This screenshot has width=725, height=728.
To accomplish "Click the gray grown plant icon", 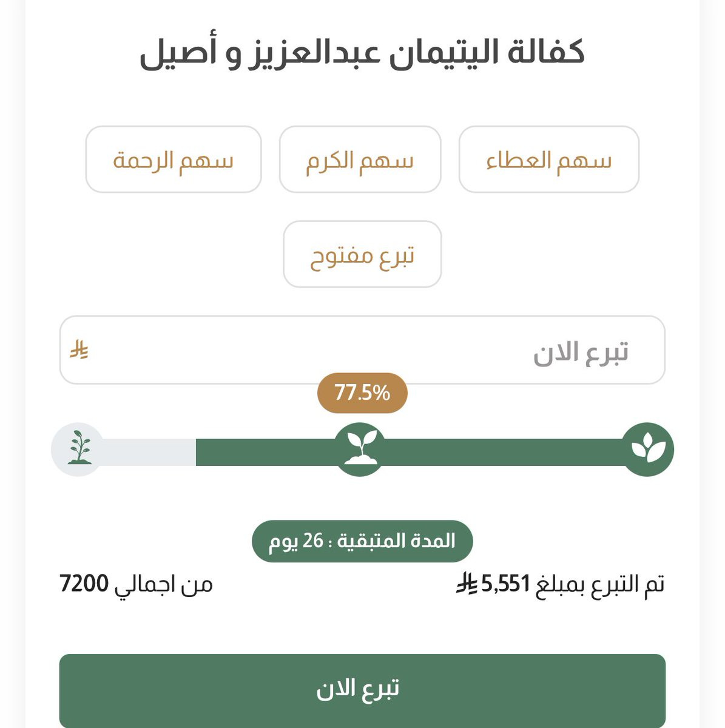I will click(78, 450).
